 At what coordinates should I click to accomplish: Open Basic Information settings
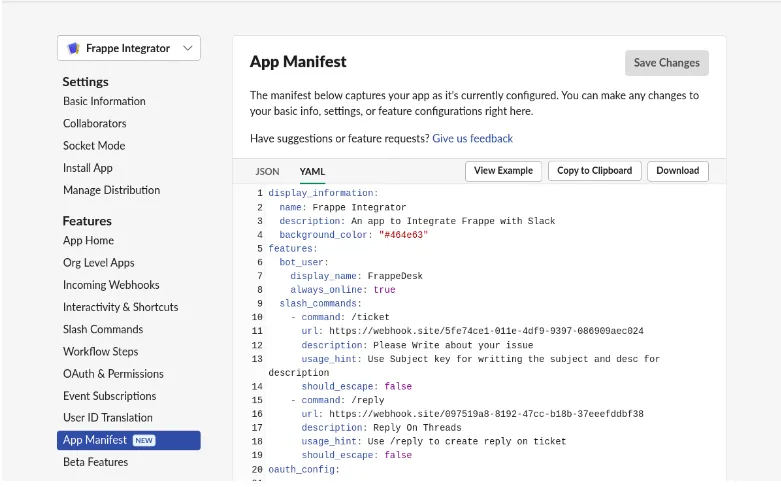(104, 101)
